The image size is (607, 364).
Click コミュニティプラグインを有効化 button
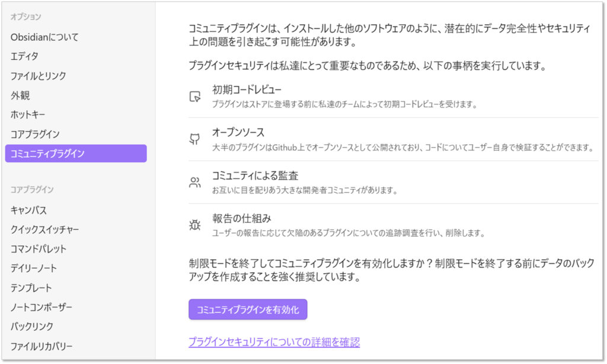(x=248, y=309)
